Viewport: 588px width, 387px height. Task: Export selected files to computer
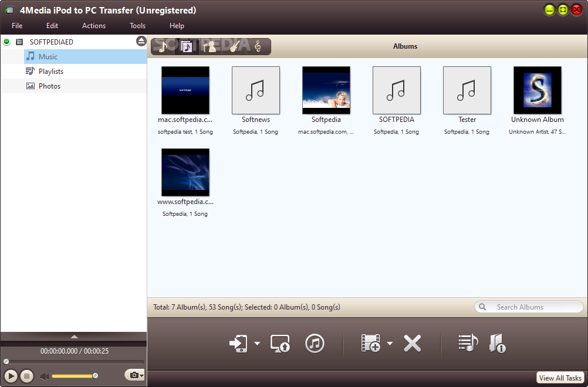[x=280, y=343]
